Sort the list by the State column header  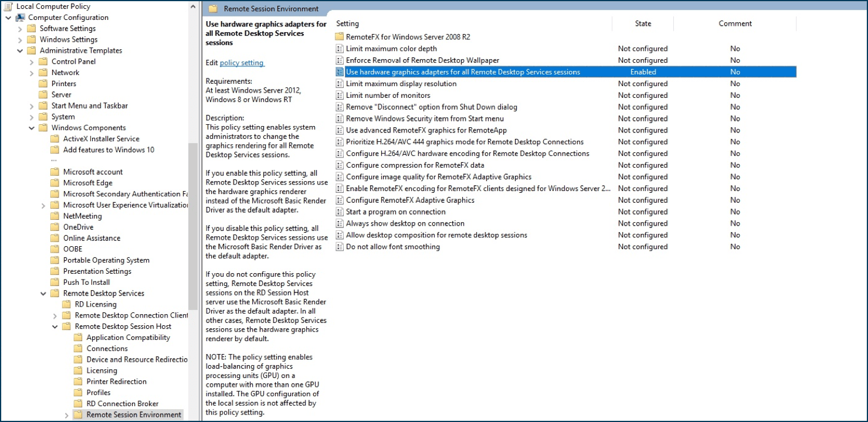(x=643, y=23)
